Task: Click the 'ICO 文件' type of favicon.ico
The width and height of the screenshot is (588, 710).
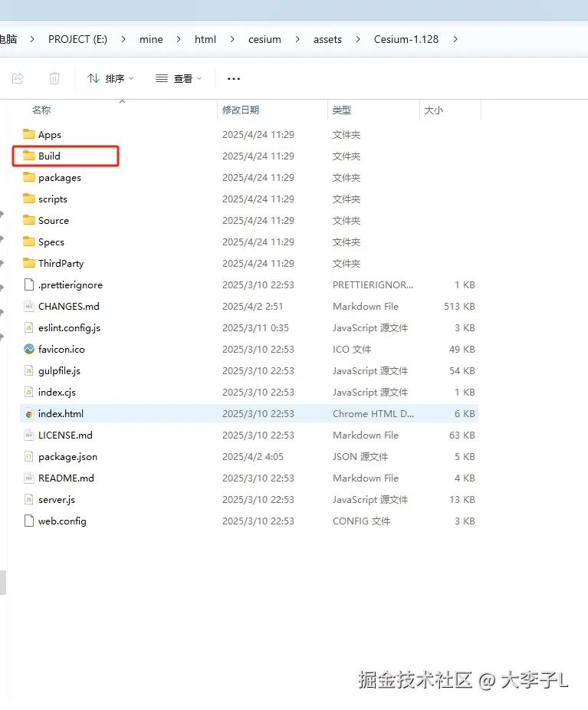Action: tap(352, 349)
